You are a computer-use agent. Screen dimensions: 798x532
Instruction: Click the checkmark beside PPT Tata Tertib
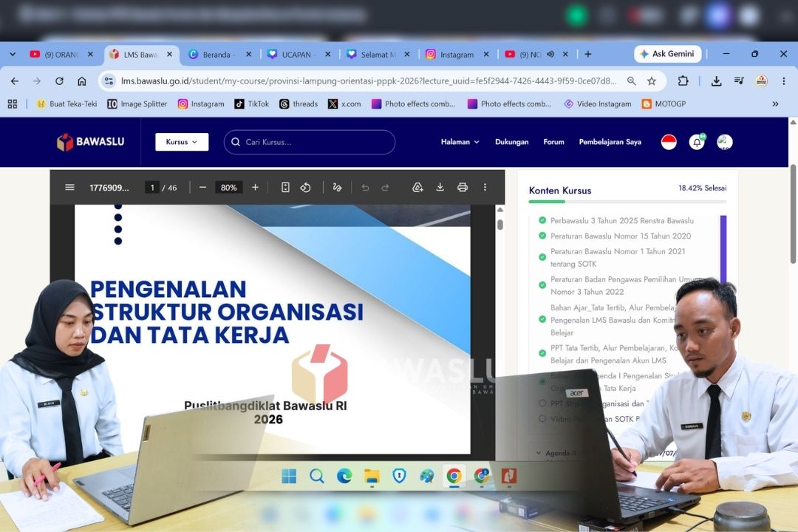(542, 353)
